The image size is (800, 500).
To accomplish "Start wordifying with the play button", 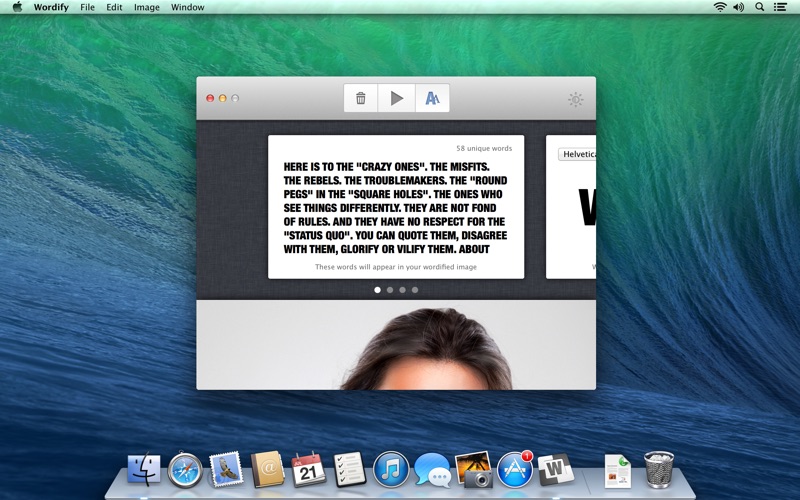I will [396, 98].
